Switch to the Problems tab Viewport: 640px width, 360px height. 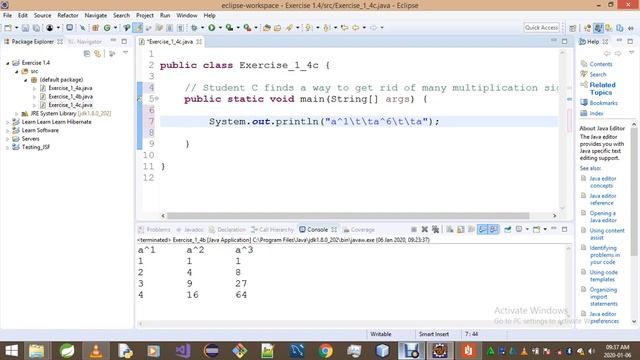click(154, 230)
